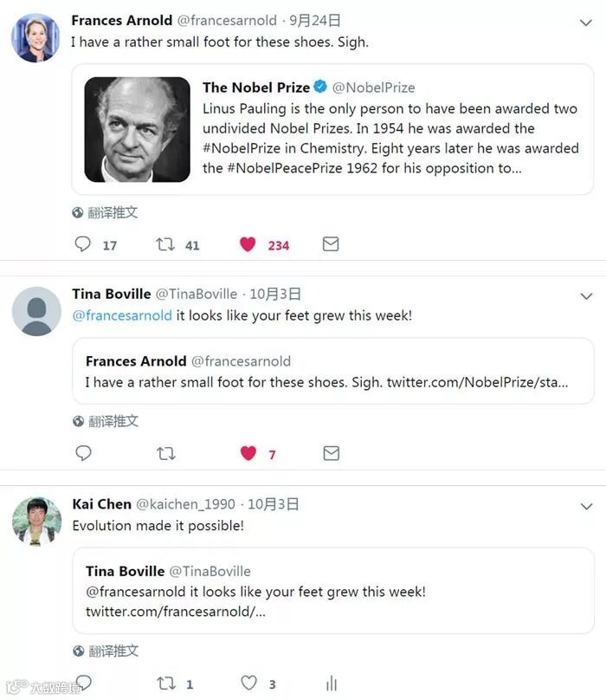
Task: Open Kai Chen's profile picture
Action: tap(36, 521)
